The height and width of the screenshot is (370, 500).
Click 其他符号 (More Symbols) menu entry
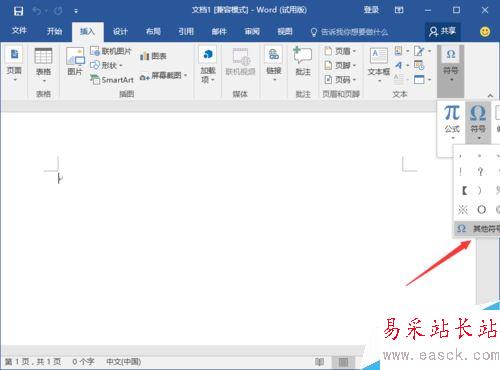click(477, 229)
